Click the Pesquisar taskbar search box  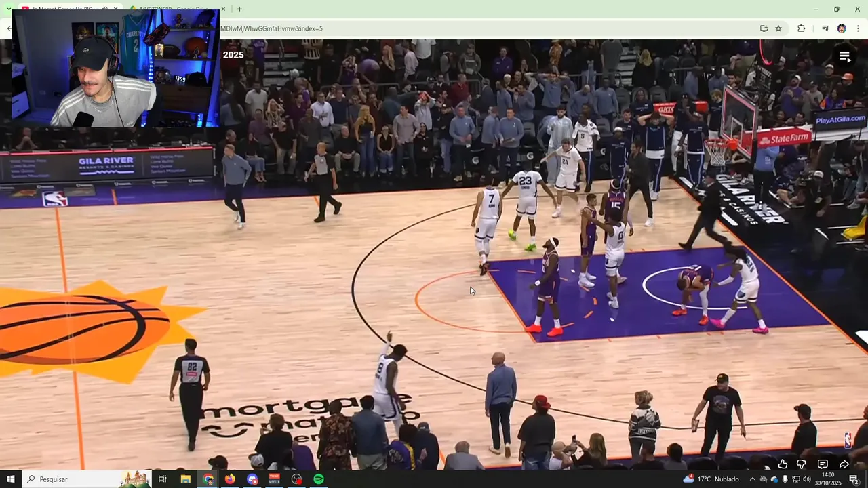pos(86,479)
